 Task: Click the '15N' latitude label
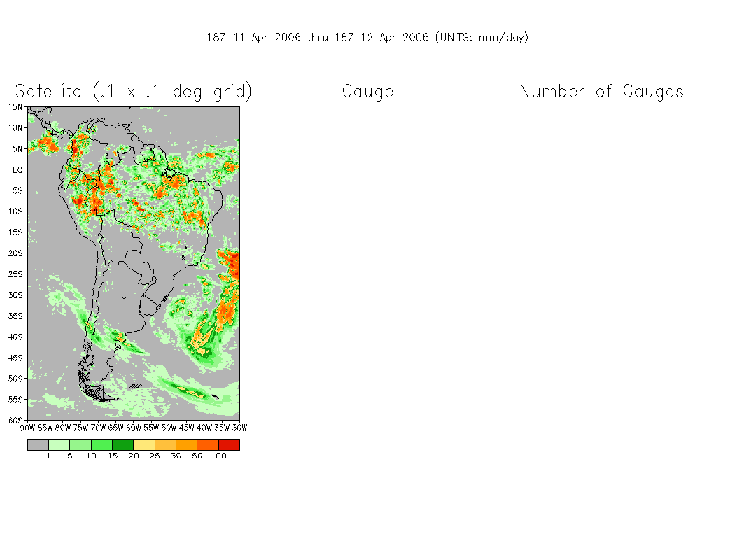[15, 107]
